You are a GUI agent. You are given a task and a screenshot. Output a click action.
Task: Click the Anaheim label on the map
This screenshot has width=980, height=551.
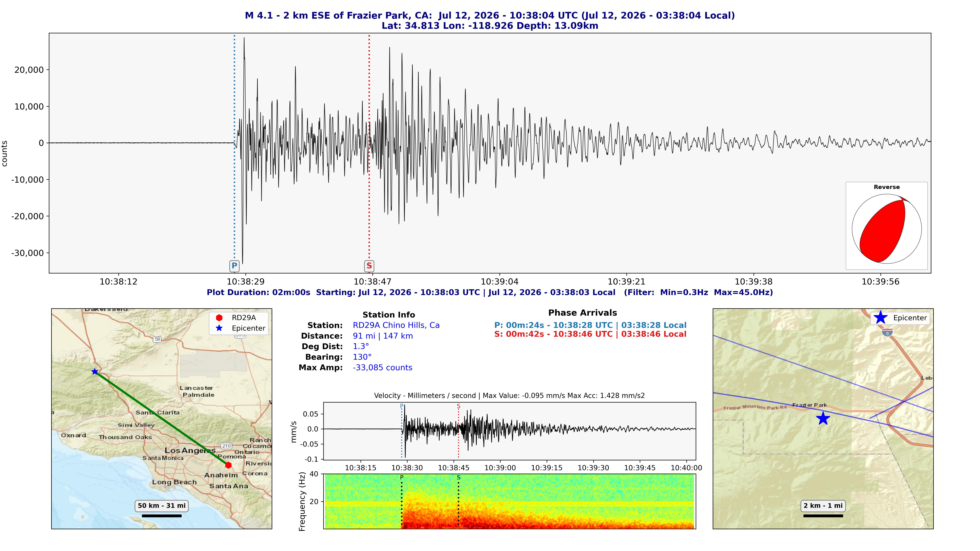[x=221, y=475]
